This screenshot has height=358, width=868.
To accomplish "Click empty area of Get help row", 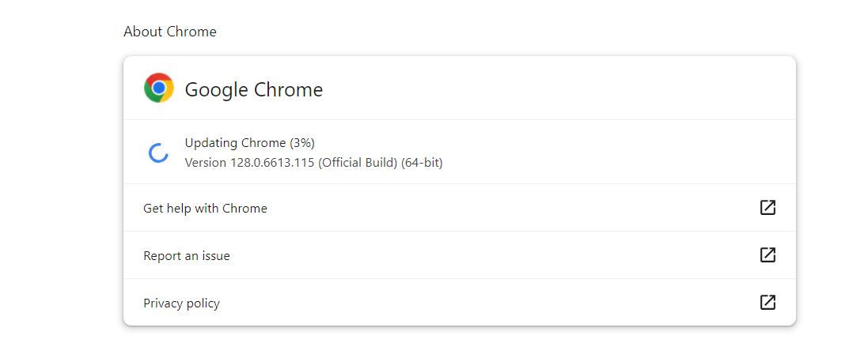I will coord(498,208).
